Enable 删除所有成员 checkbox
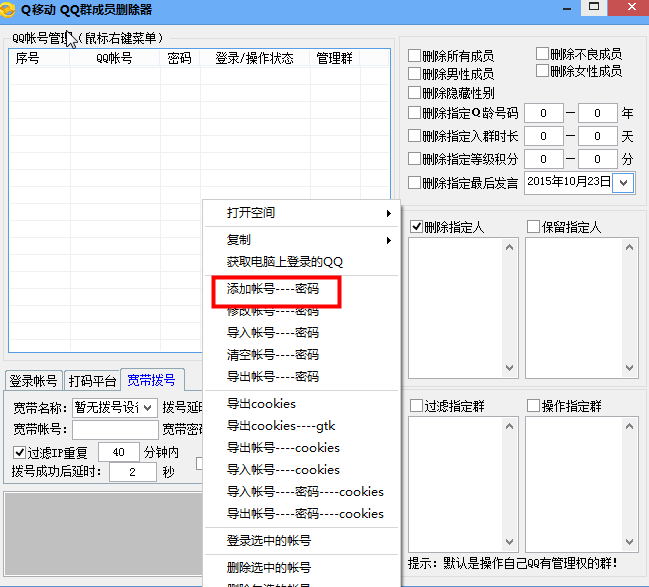649x587 pixels. 414,55
